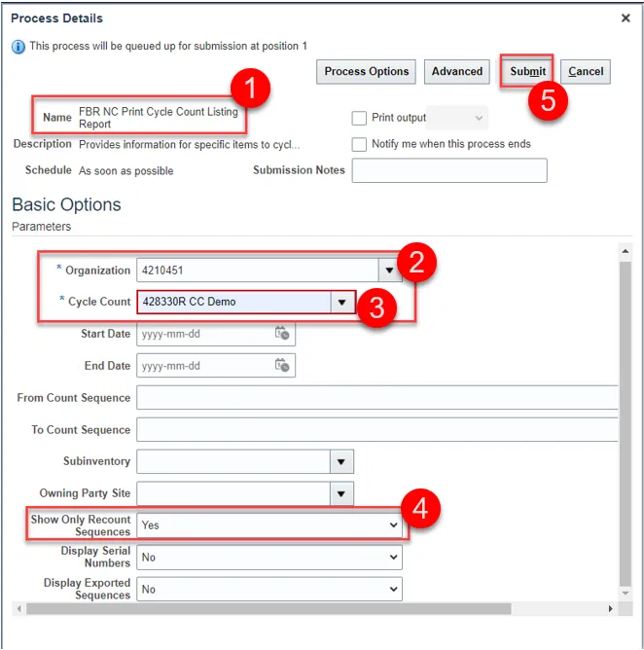Open the End Date calendar picker

click(x=282, y=365)
